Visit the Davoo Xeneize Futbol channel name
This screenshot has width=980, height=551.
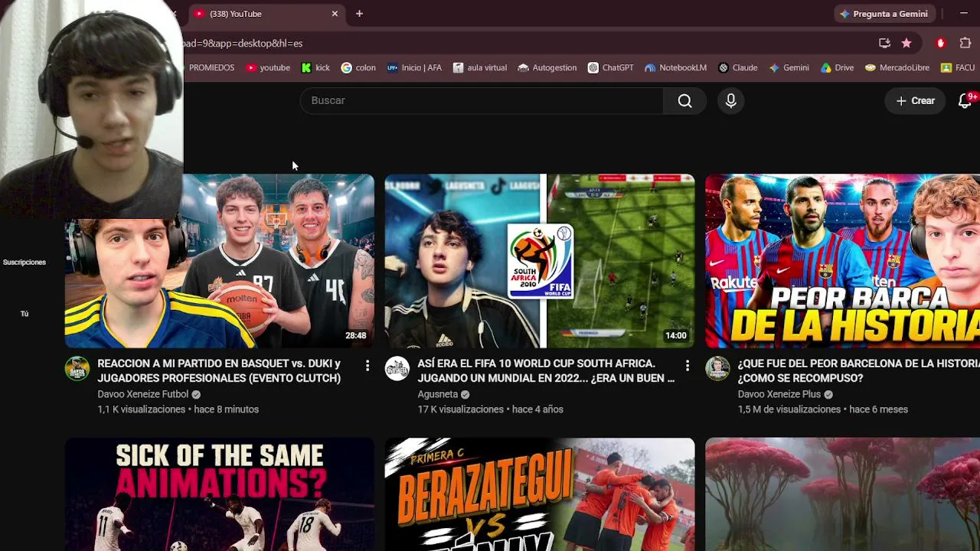point(143,394)
